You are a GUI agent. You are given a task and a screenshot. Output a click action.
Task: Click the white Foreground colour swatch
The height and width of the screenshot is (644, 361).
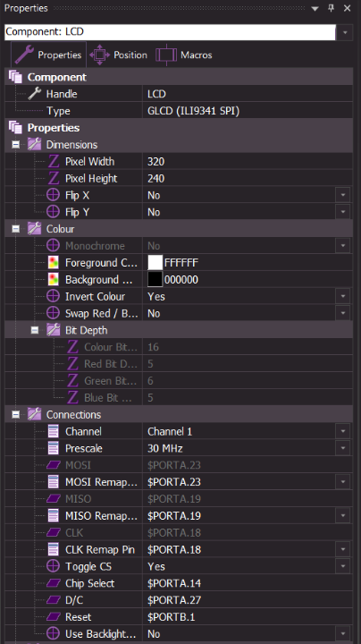click(155, 262)
